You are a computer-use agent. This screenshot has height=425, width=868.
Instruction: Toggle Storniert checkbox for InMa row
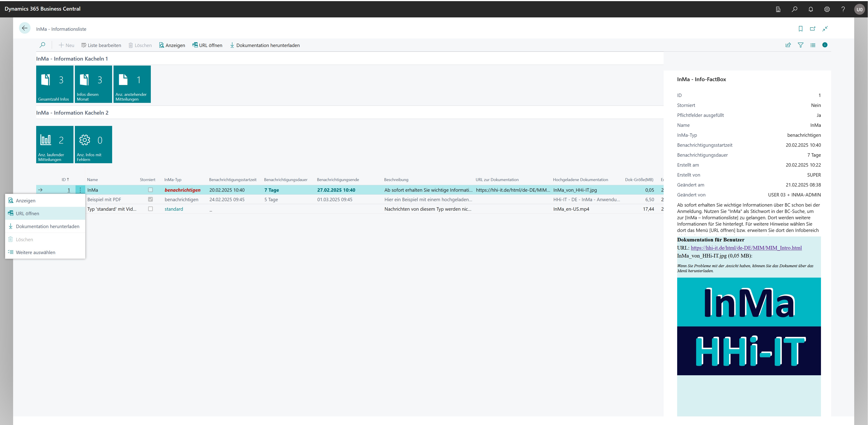coord(151,190)
